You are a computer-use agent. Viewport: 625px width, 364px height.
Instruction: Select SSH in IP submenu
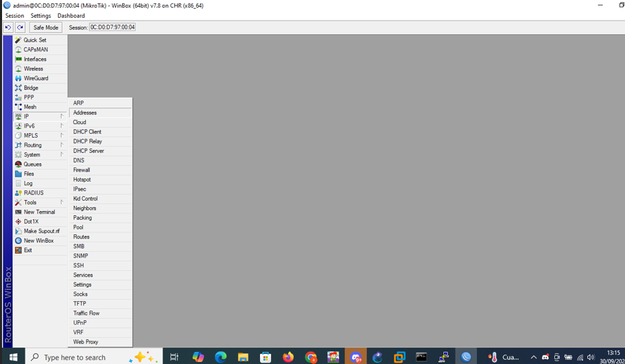100,265
